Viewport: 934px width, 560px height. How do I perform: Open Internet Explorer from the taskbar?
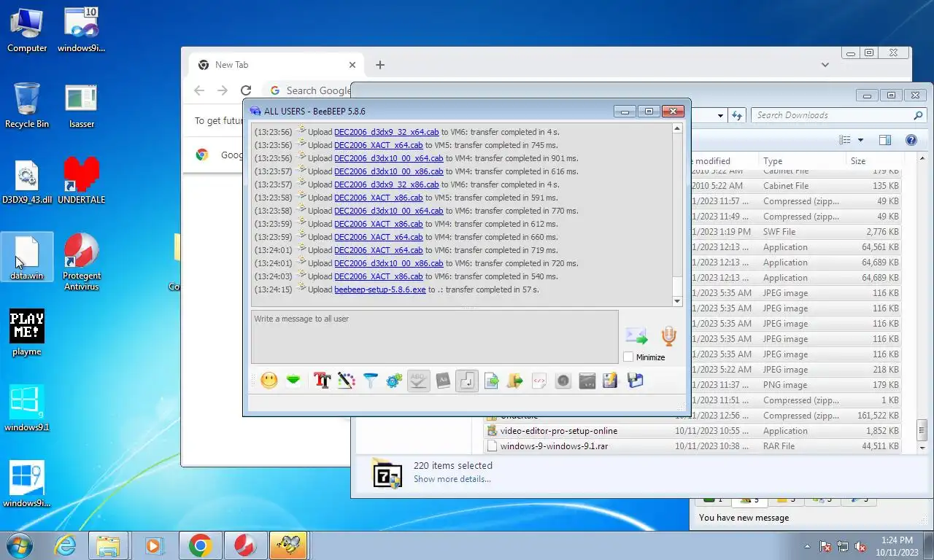66,545
